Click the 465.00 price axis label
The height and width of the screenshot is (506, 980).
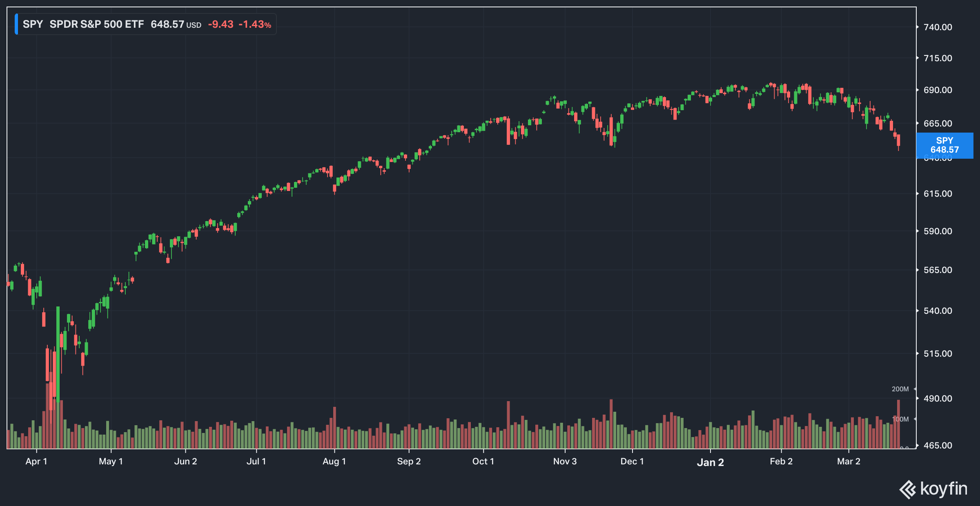(938, 446)
